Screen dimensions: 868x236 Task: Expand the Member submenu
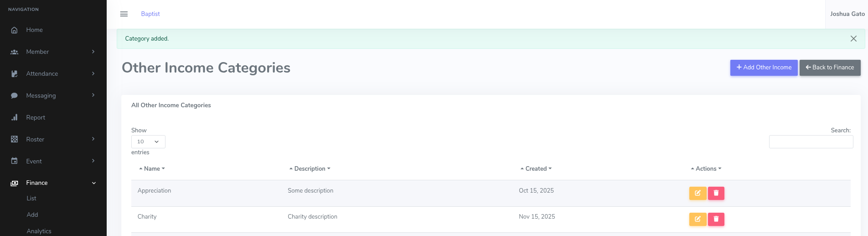tap(93, 52)
